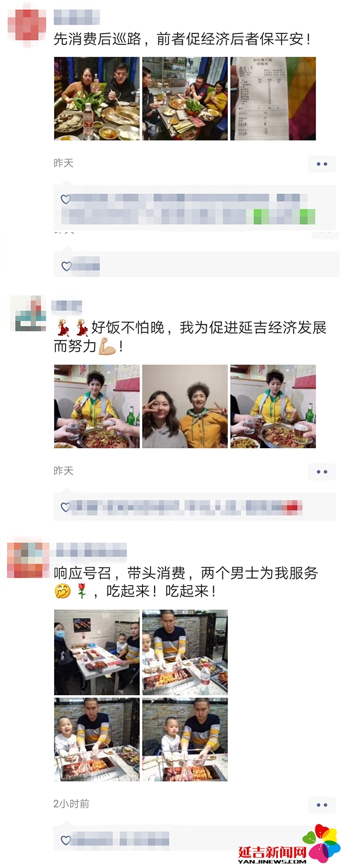Open bottom-left barbecue photo in third post
The height and width of the screenshot is (868, 346).
pos(97,740)
